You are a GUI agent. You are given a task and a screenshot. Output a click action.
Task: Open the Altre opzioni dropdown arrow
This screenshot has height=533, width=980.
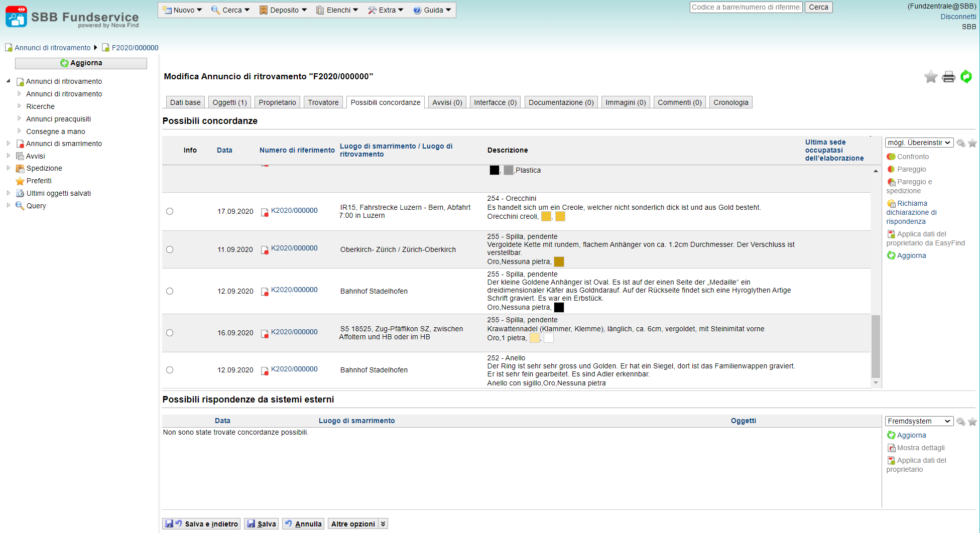point(383,524)
